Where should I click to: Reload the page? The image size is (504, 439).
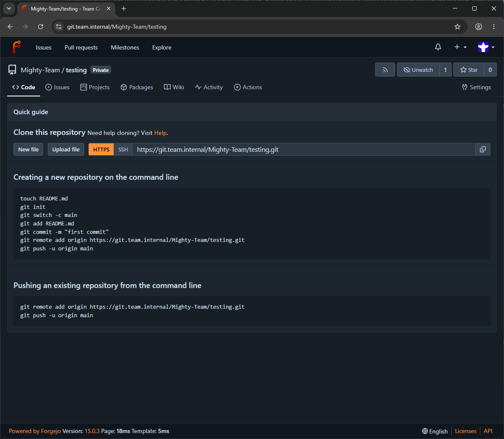(x=41, y=27)
